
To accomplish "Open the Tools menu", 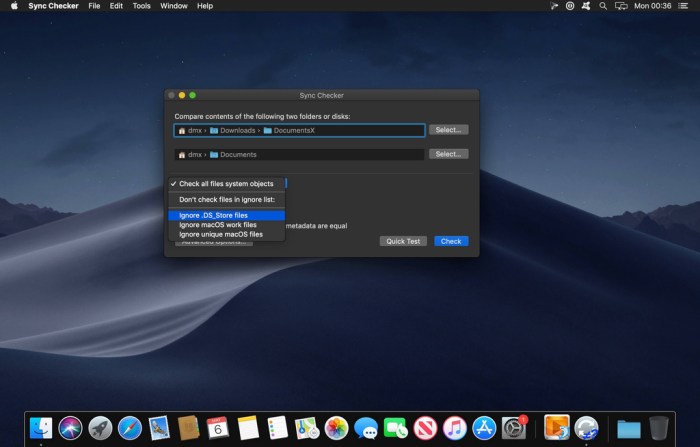I will tap(142, 6).
